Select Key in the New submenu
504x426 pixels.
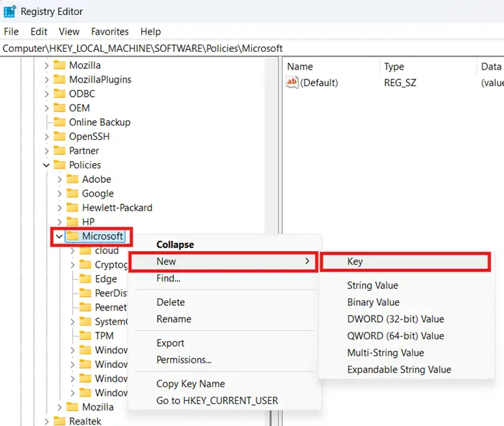[406, 261]
